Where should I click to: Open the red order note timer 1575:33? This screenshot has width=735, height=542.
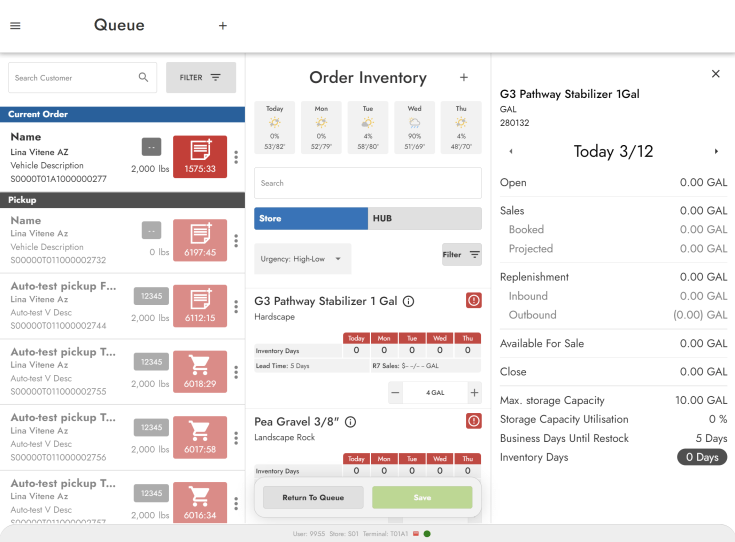[x=200, y=156]
